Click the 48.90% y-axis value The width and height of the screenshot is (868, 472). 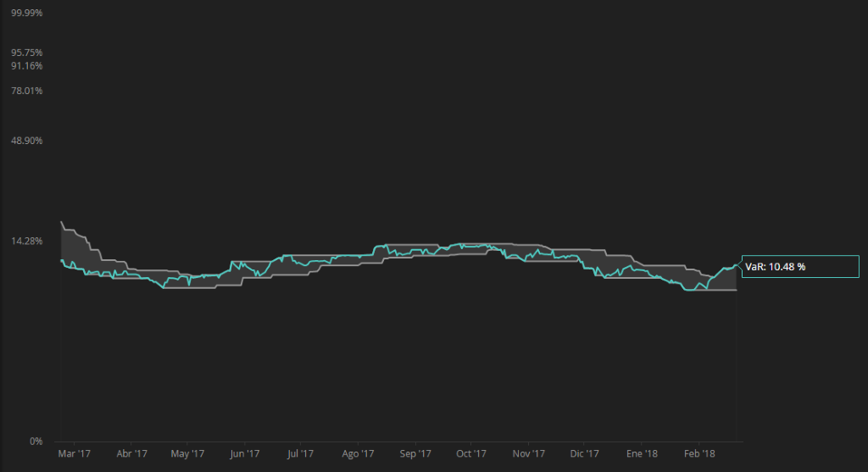coord(27,141)
